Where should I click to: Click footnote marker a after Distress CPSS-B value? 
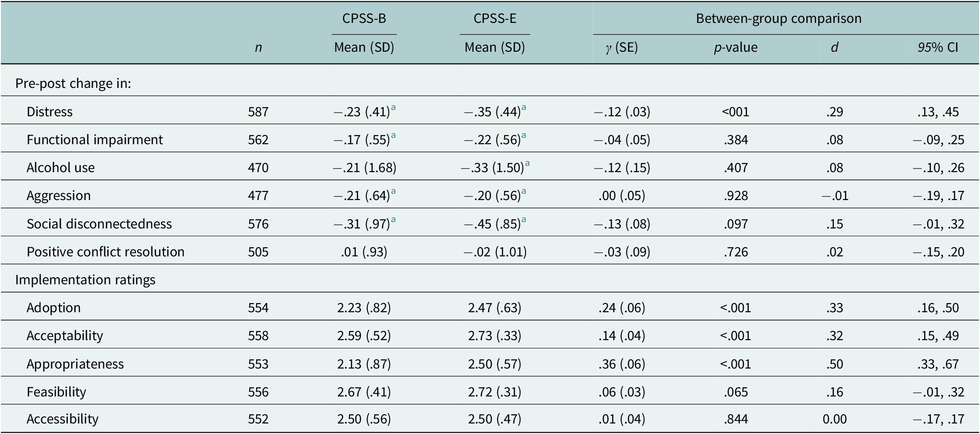point(393,108)
